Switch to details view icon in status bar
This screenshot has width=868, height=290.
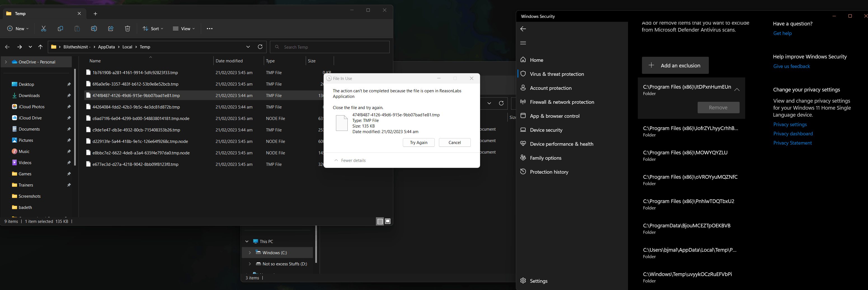(380, 221)
